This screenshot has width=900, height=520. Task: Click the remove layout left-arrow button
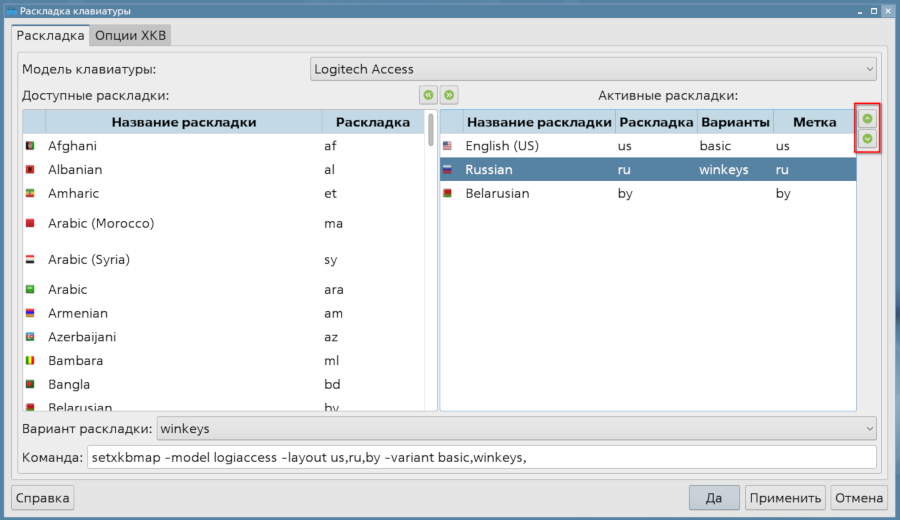[428, 95]
